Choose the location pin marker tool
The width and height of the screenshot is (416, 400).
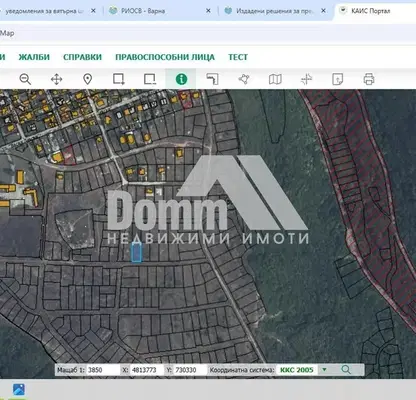pos(87,79)
